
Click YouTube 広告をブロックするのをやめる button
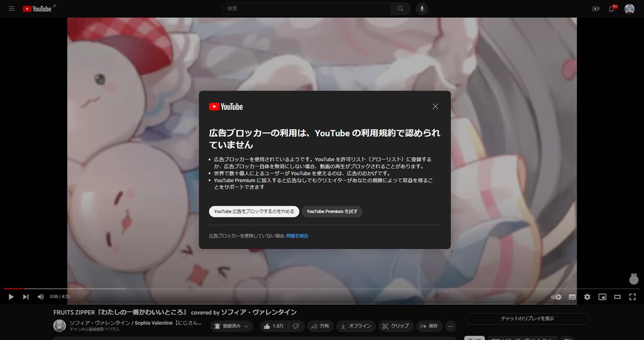pyautogui.click(x=254, y=212)
